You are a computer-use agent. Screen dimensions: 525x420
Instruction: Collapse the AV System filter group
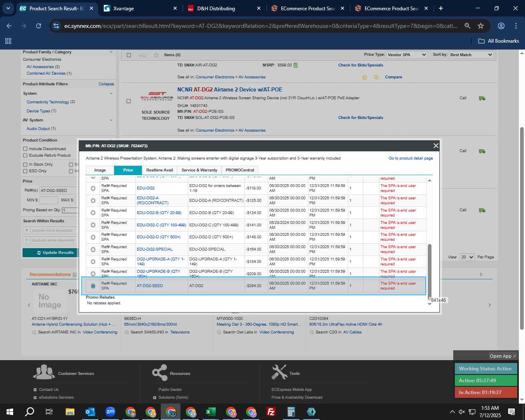[111, 120]
